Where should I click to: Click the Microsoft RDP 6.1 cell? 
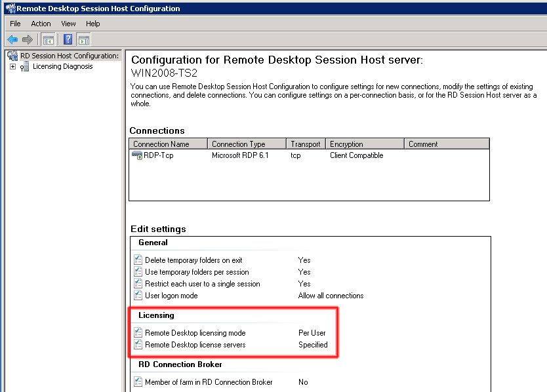pyautogui.click(x=240, y=155)
